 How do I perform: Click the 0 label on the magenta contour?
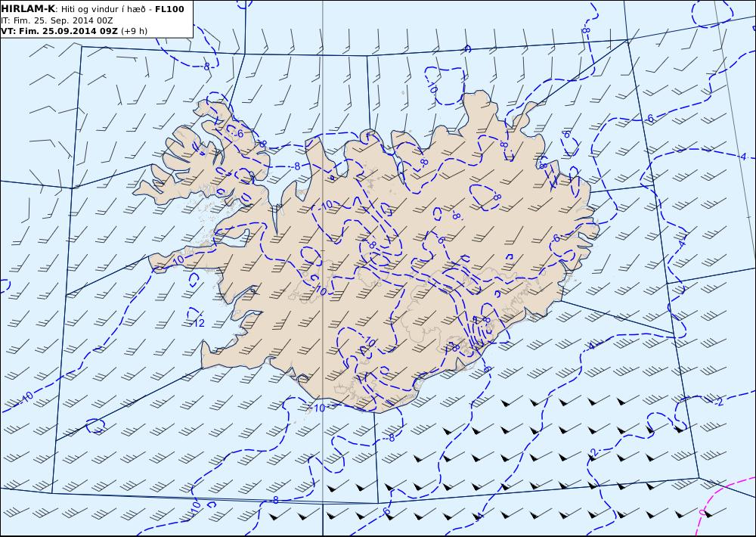[702, 511]
